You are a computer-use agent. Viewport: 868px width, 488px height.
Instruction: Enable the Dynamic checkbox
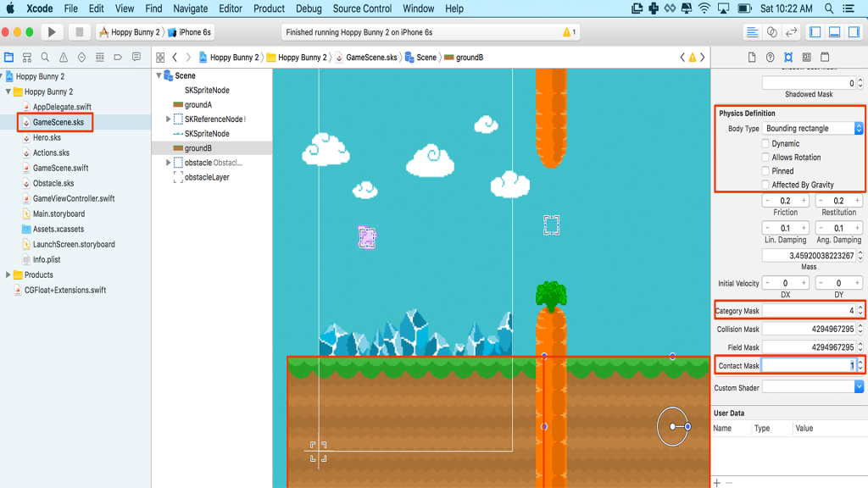(765, 144)
